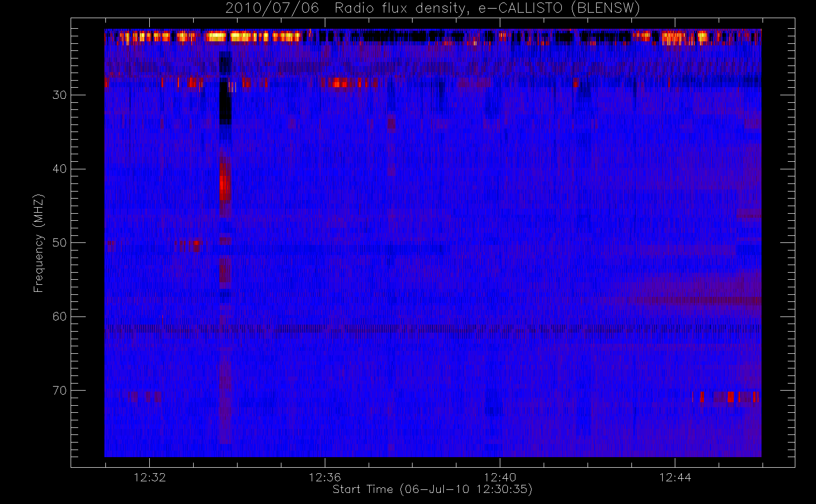Click the 12:40 time tick label

point(500,477)
